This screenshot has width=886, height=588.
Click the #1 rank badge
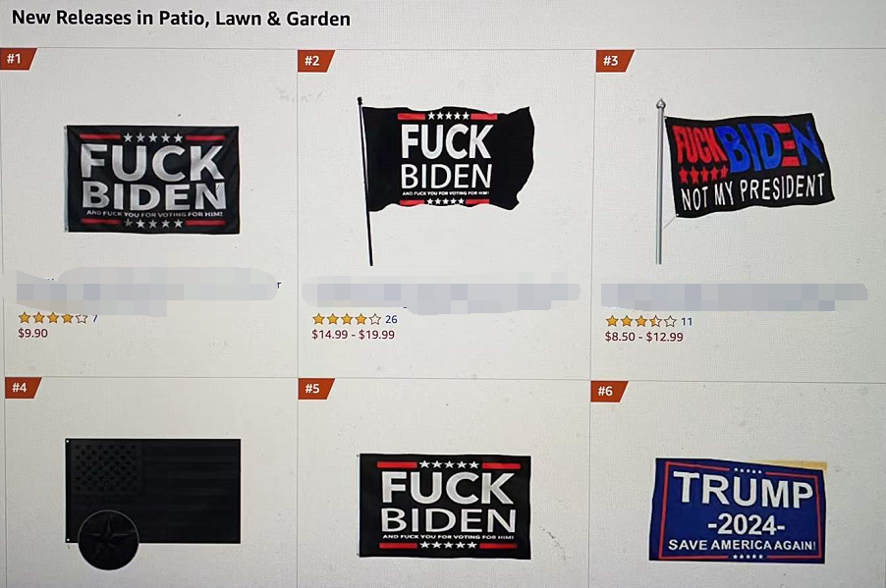pyautogui.click(x=17, y=59)
